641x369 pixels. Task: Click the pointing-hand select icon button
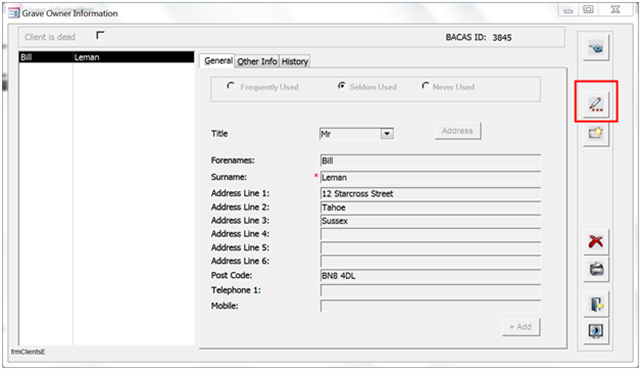(x=596, y=48)
